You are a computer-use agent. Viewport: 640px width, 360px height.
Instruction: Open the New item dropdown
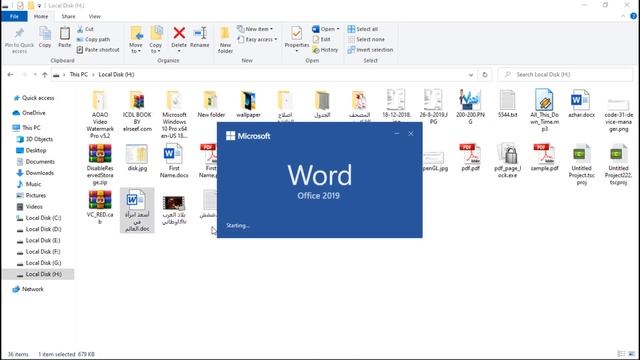(x=255, y=29)
